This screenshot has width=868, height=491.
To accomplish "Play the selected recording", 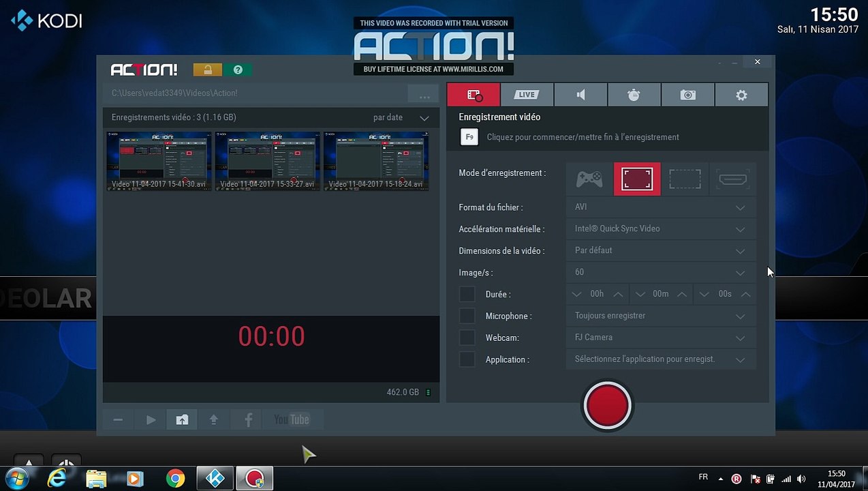I will 151,420.
